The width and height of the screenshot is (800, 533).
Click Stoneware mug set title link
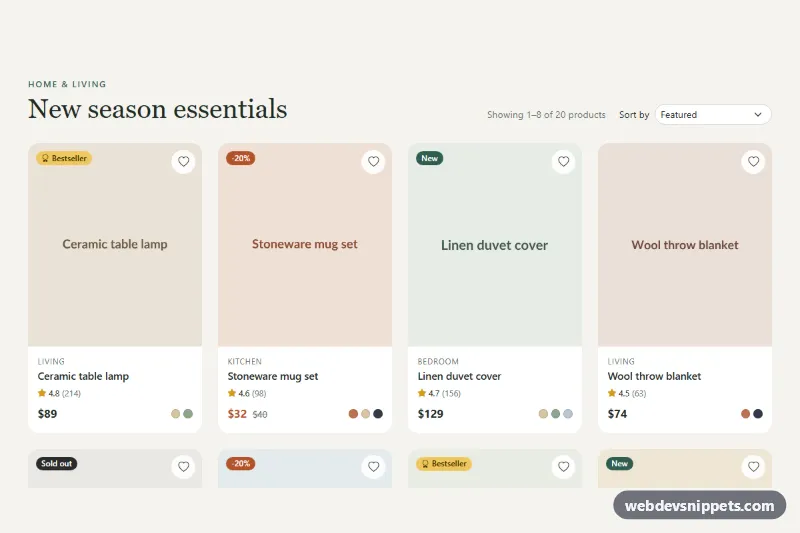pyautogui.click(x=272, y=376)
